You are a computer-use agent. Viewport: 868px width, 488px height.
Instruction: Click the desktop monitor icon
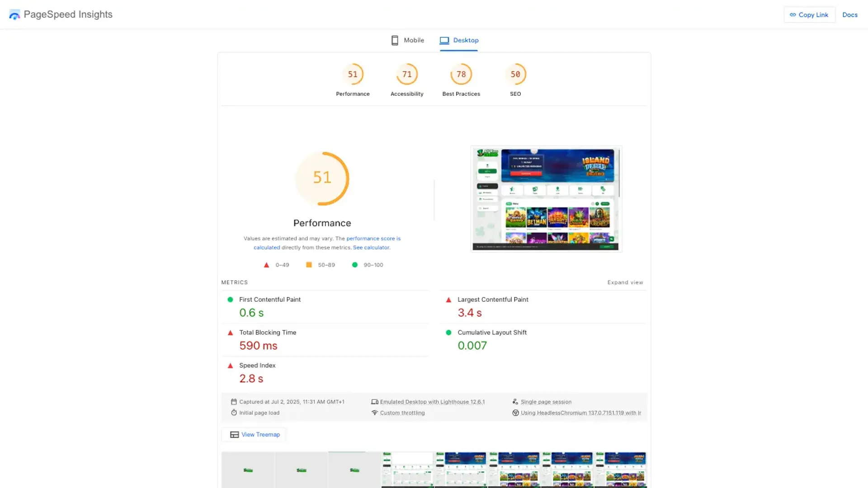pos(444,40)
